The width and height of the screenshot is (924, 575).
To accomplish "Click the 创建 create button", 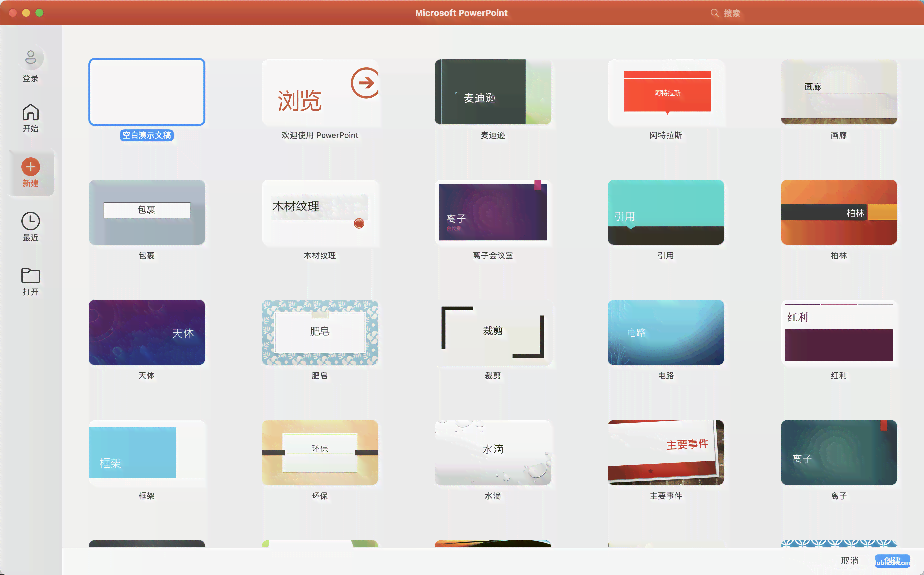I will [x=892, y=561].
